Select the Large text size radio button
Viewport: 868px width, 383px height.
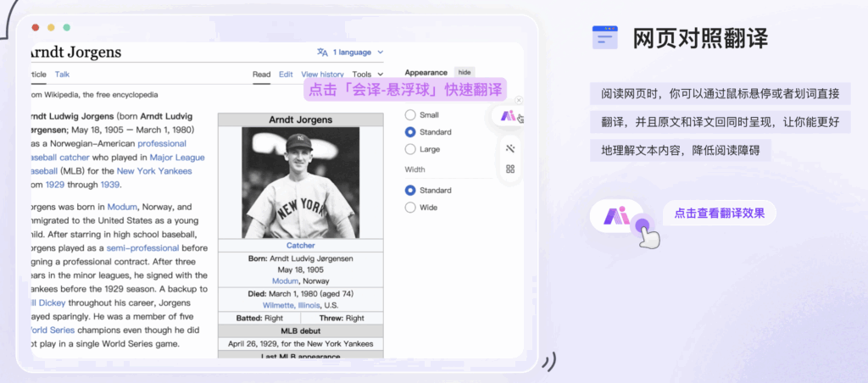410,149
